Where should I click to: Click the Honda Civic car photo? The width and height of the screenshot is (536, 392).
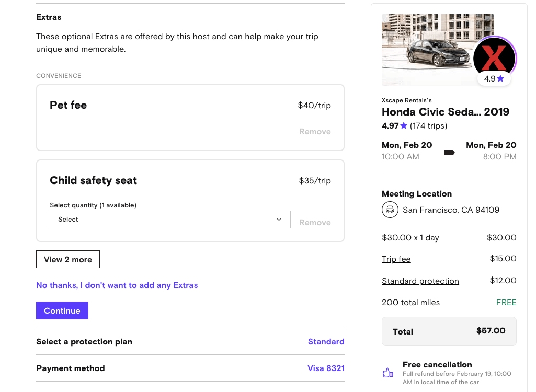point(426,50)
